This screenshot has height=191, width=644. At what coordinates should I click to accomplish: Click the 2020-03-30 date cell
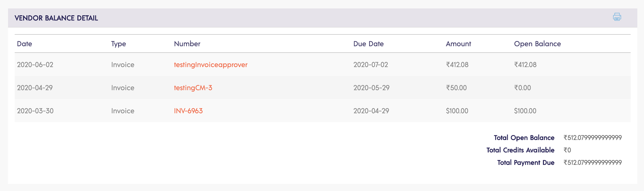click(35, 111)
